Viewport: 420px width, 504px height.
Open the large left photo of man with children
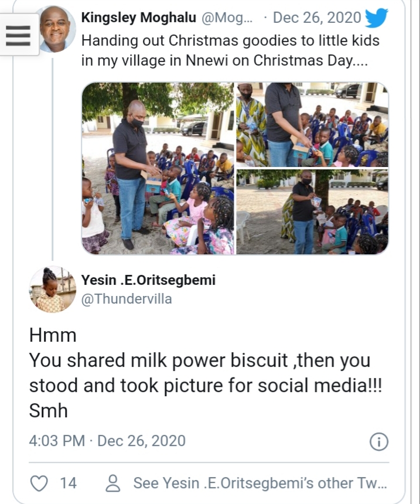158,168
